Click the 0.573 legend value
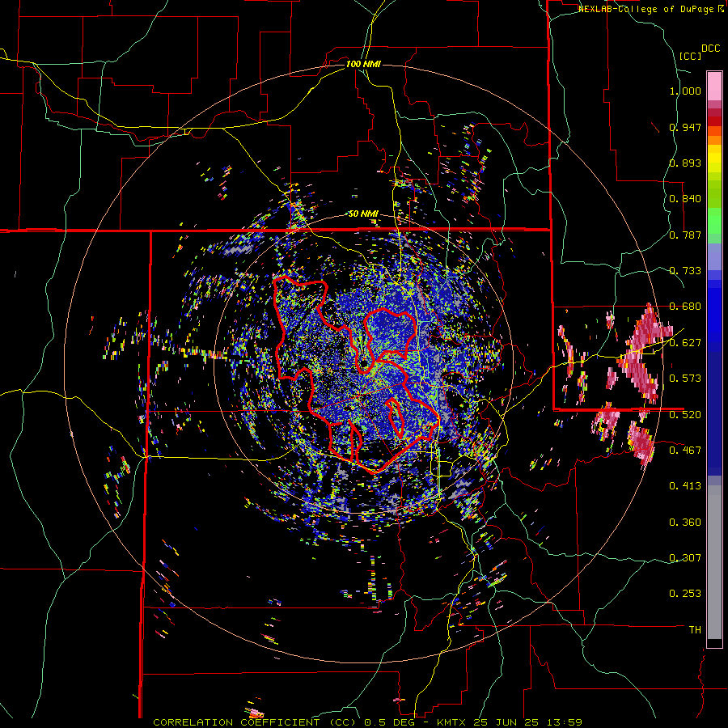728x728 pixels. point(685,379)
